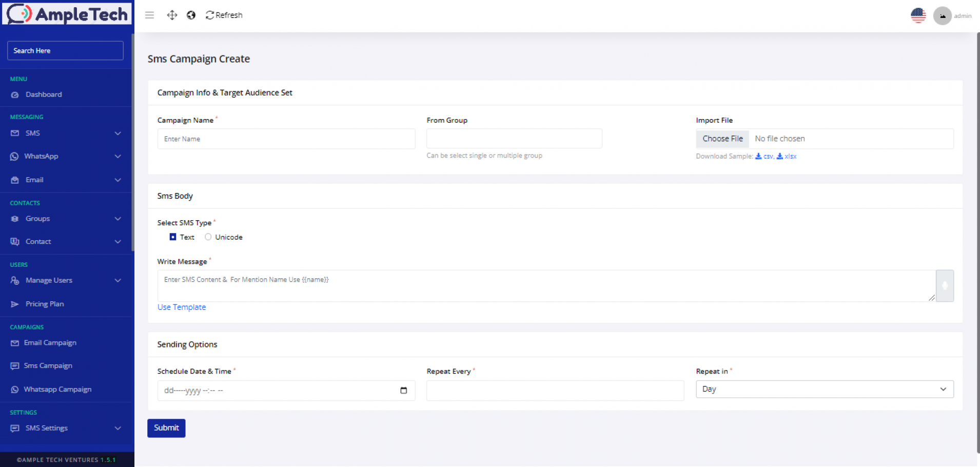Screen dimensions: 980x467
Task: Click the hamburger menu icon in top bar
Action: click(149, 15)
